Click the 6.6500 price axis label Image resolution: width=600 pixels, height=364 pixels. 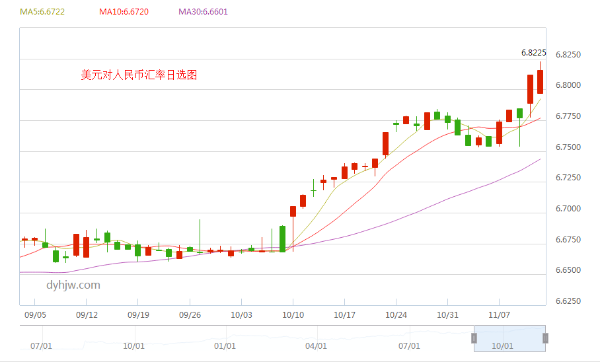(568, 270)
